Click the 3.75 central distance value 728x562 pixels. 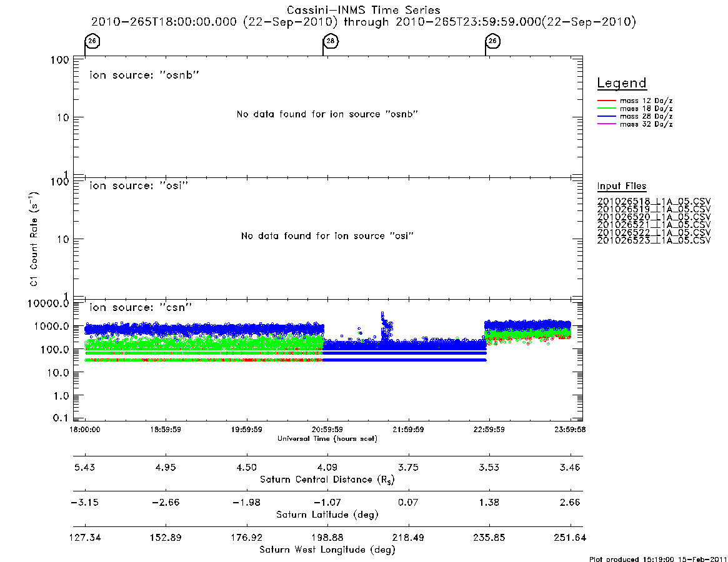click(408, 467)
